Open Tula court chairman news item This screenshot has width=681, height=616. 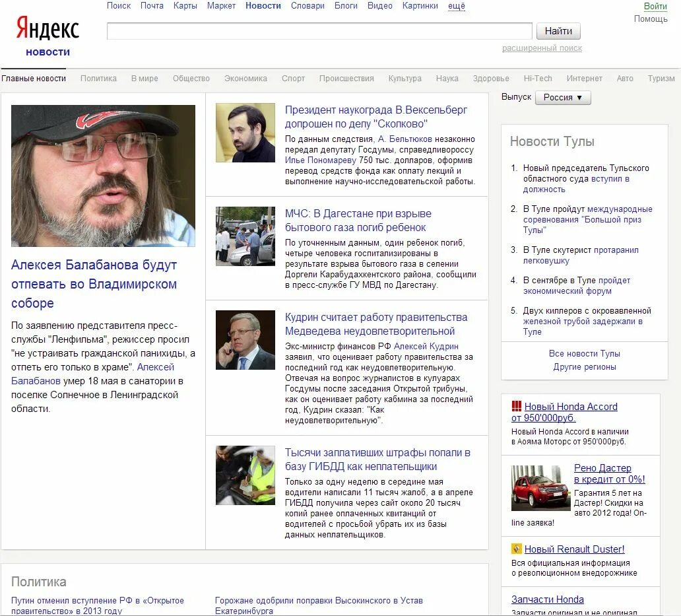587,178
